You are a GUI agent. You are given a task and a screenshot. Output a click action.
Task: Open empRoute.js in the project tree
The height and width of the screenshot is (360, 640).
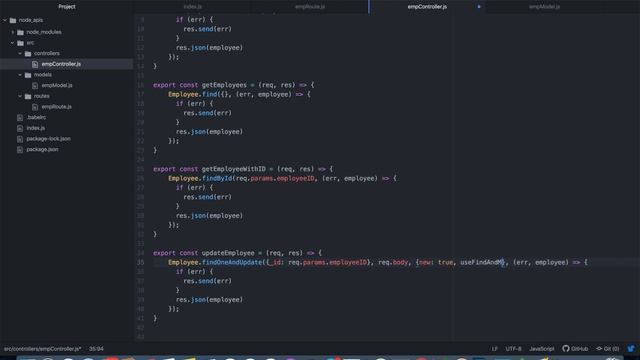pos(56,107)
